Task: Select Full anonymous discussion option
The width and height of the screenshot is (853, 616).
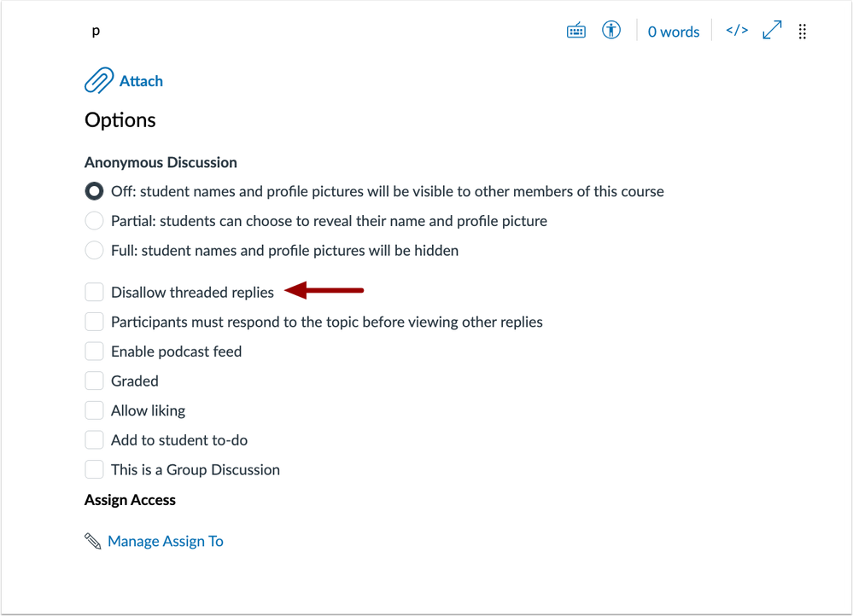Action: tap(94, 250)
